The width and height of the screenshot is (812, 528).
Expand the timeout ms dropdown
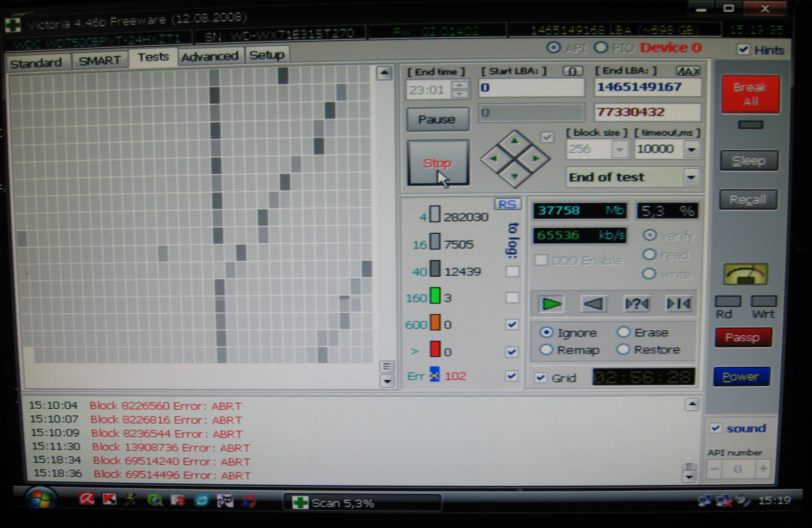pos(692,149)
